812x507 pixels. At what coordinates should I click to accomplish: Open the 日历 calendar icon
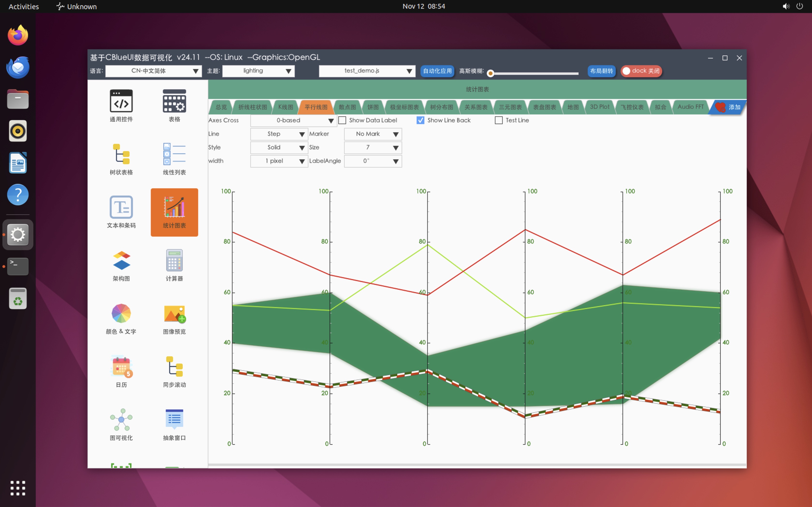tap(121, 366)
